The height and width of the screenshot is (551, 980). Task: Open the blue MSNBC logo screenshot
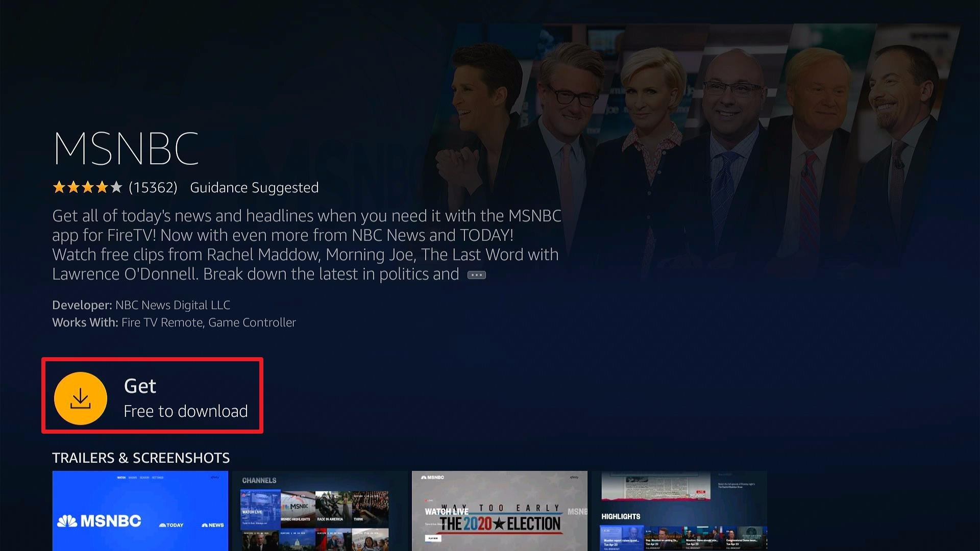coord(140,510)
